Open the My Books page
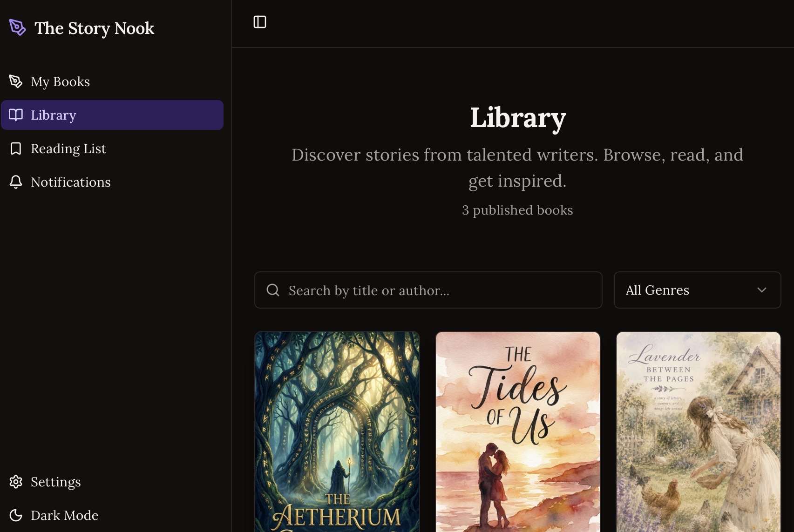The width and height of the screenshot is (794, 532). coord(112,81)
